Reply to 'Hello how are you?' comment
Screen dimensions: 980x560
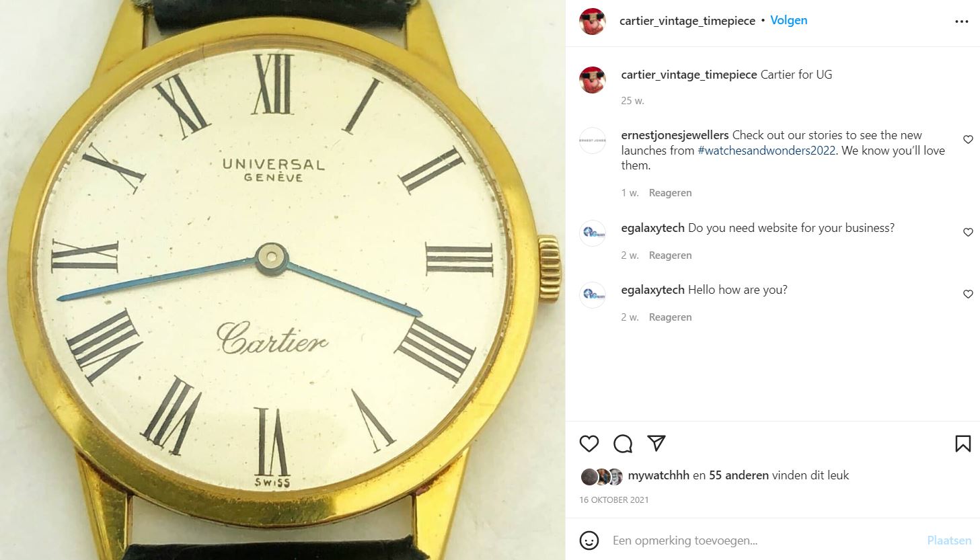pyautogui.click(x=670, y=317)
